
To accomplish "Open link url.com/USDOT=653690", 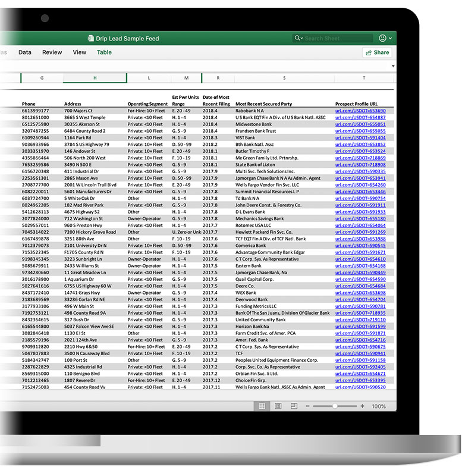I will [x=360, y=111].
